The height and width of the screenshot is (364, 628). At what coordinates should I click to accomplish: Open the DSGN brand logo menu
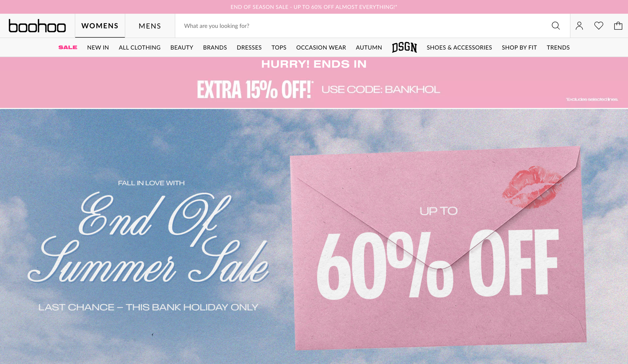coord(404,47)
